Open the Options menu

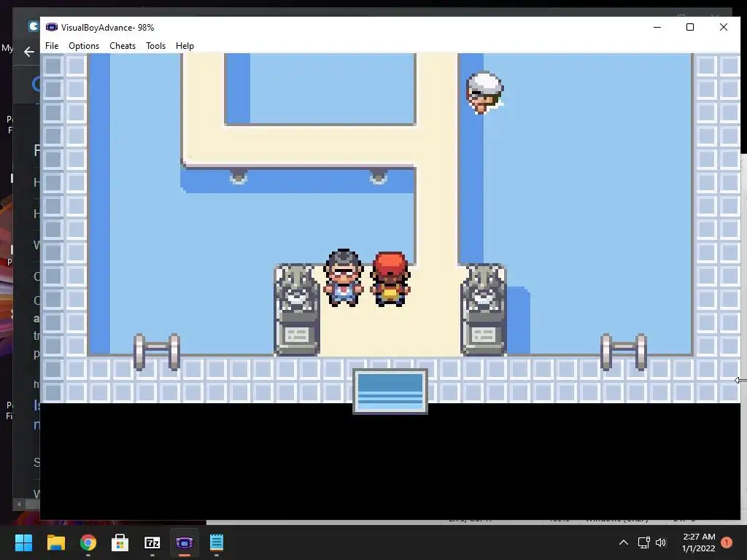click(84, 46)
